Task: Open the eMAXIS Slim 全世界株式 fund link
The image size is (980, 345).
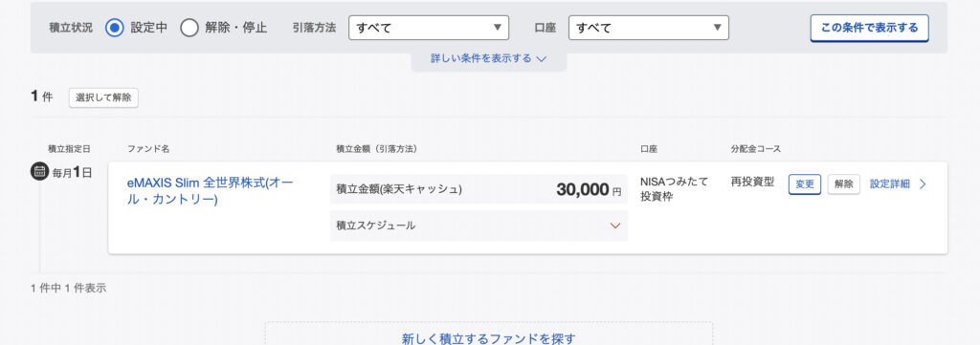Action: click(x=210, y=191)
